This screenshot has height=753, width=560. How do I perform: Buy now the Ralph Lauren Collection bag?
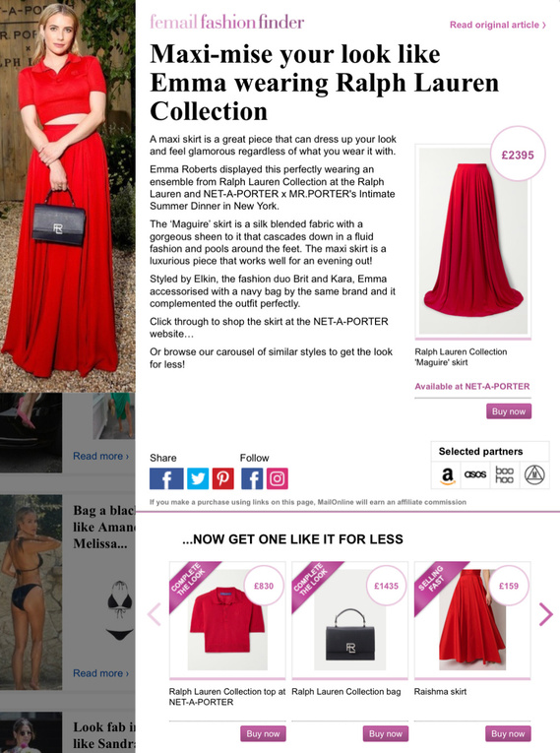[x=386, y=733]
